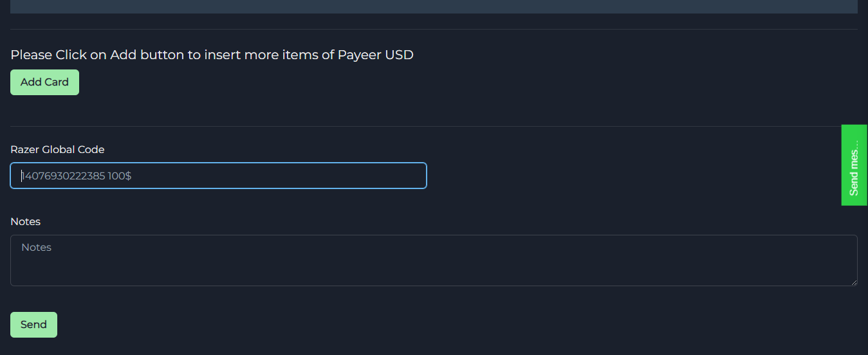Open the green Send message side tab
Screen dimensions: 868x355
[854, 165]
